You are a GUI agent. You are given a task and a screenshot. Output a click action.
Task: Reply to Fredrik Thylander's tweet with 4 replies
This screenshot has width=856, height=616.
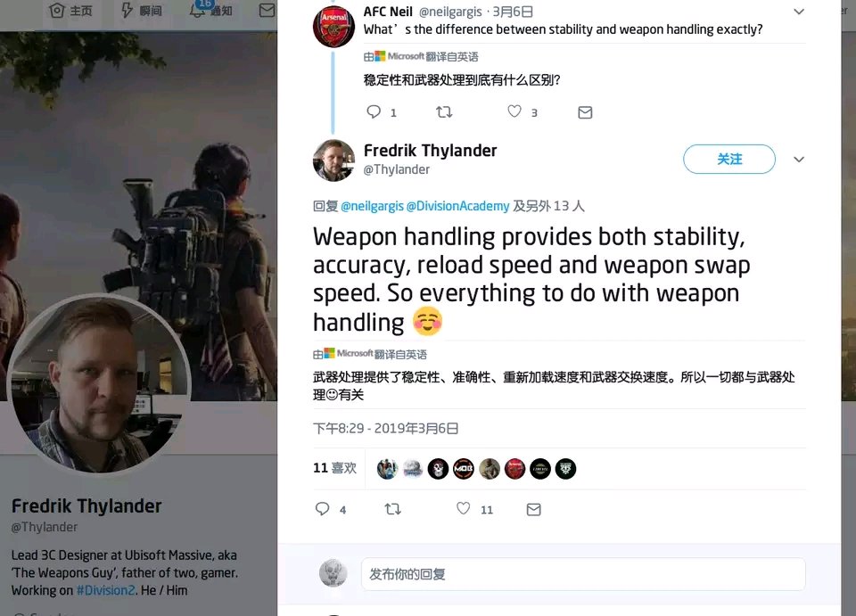pos(323,508)
